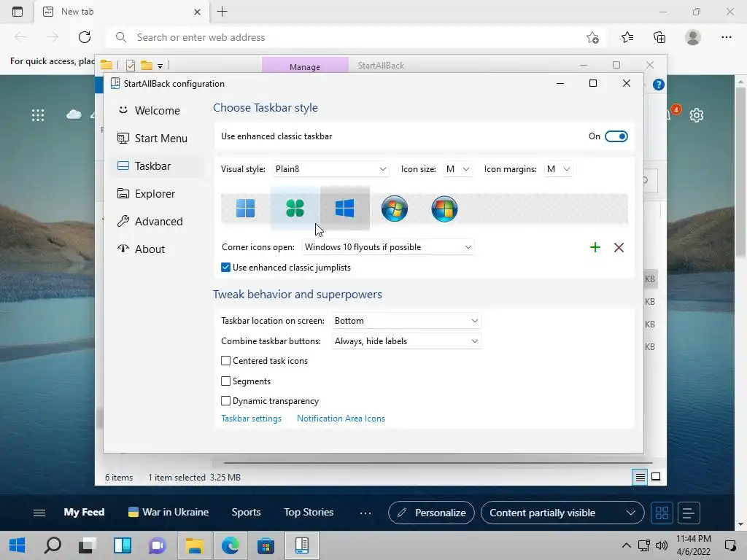747x560 pixels.
Task: Open Taskbar settings link
Action: click(251, 419)
